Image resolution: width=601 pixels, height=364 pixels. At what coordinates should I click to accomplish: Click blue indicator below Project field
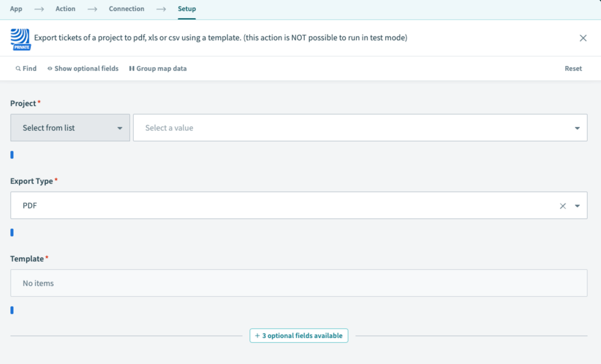[12, 155]
